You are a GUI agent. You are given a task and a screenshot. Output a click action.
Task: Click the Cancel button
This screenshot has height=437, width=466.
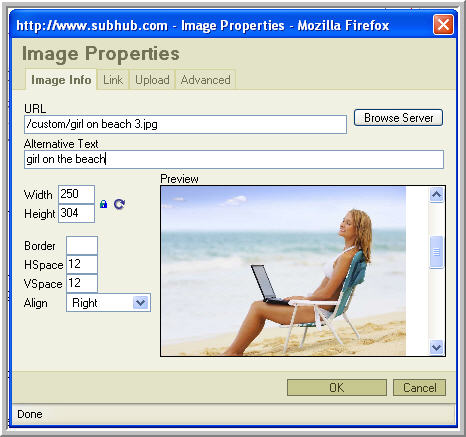click(419, 388)
